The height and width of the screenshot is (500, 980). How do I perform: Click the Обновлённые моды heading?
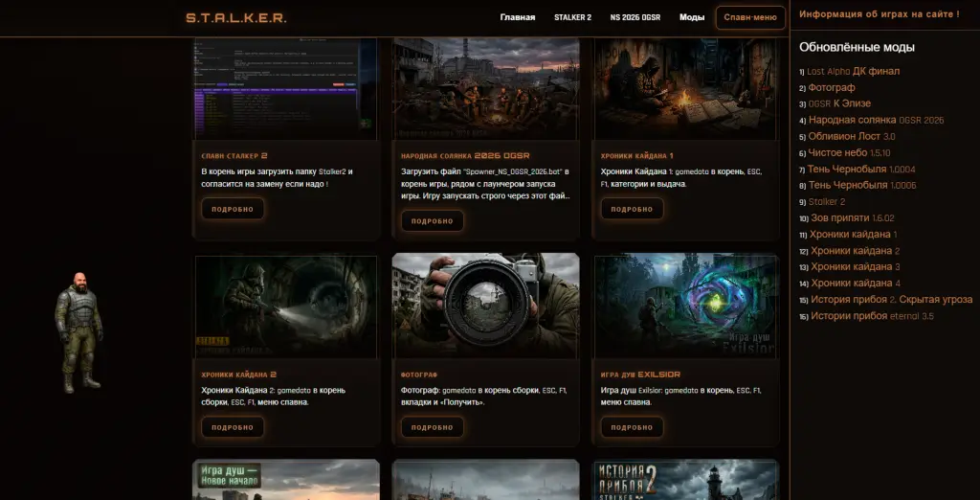[857, 47]
